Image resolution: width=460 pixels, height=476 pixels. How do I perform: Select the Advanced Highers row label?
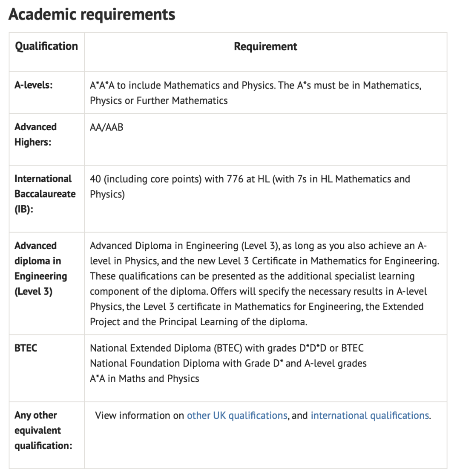pos(35,135)
